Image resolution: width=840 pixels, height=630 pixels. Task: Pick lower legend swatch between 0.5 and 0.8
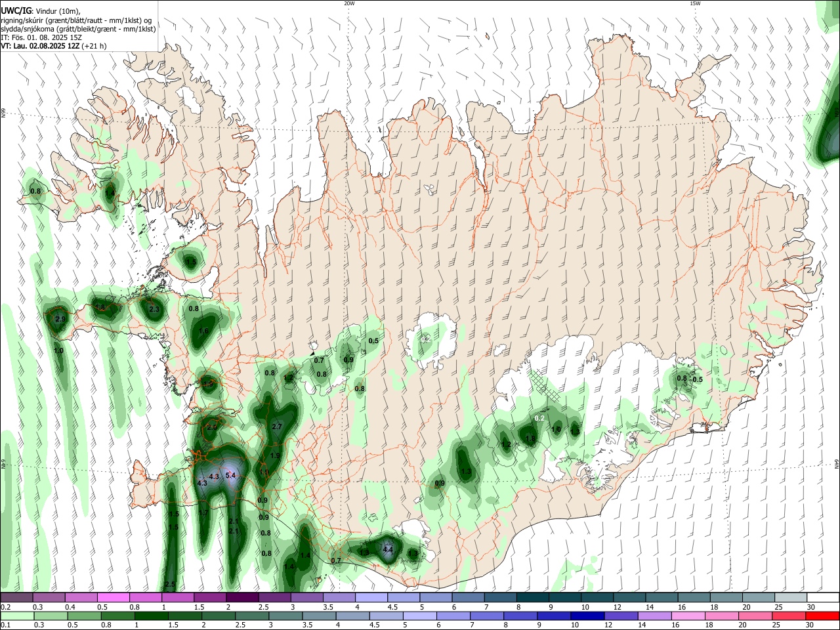click(x=84, y=616)
